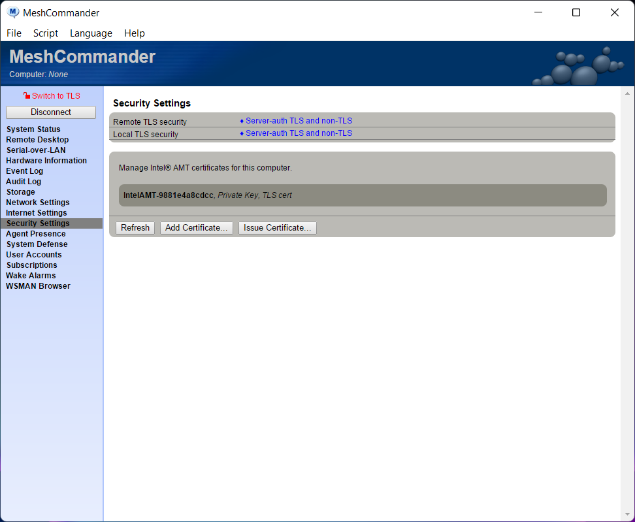Image resolution: width=635 pixels, height=522 pixels.
Task: Click the Refresh button
Action: pyautogui.click(x=135, y=228)
